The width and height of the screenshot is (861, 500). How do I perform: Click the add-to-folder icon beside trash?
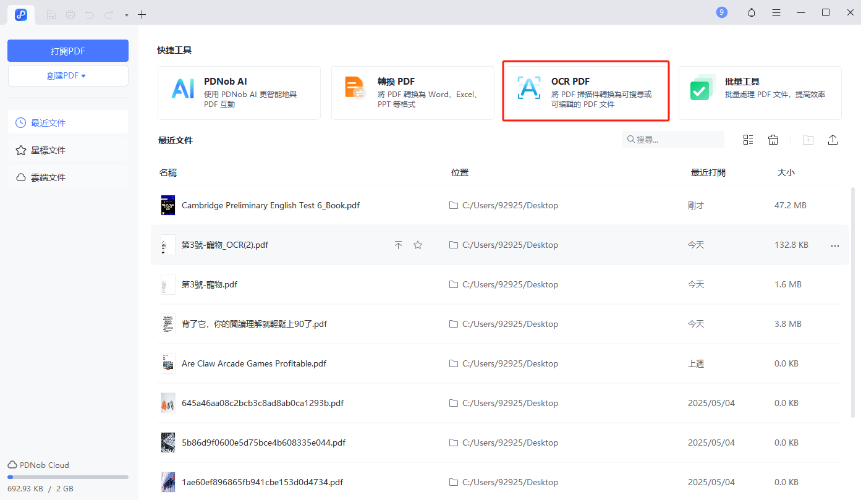tap(808, 140)
